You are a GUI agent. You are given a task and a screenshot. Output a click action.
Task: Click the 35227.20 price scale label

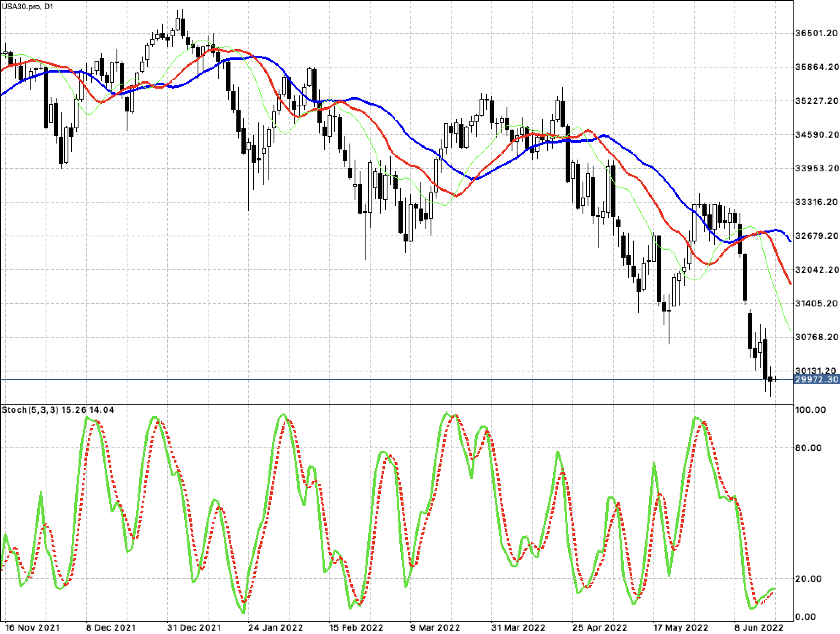[x=816, y=101]
